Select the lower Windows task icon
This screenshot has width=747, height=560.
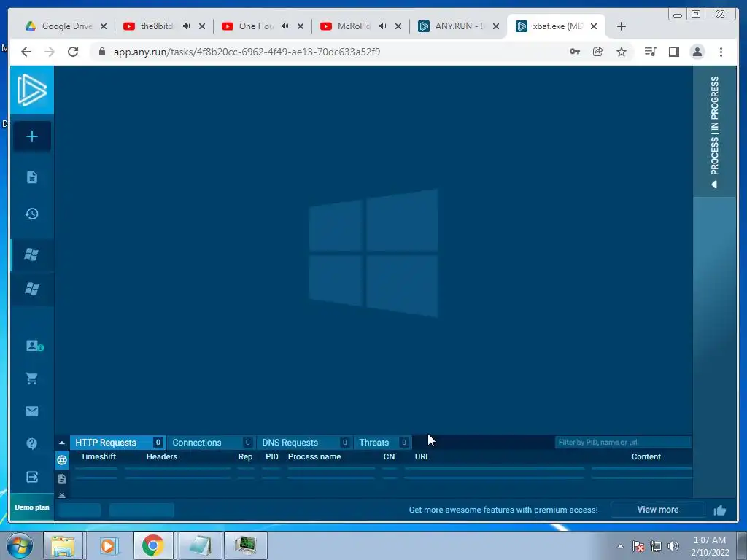[32, 289]
